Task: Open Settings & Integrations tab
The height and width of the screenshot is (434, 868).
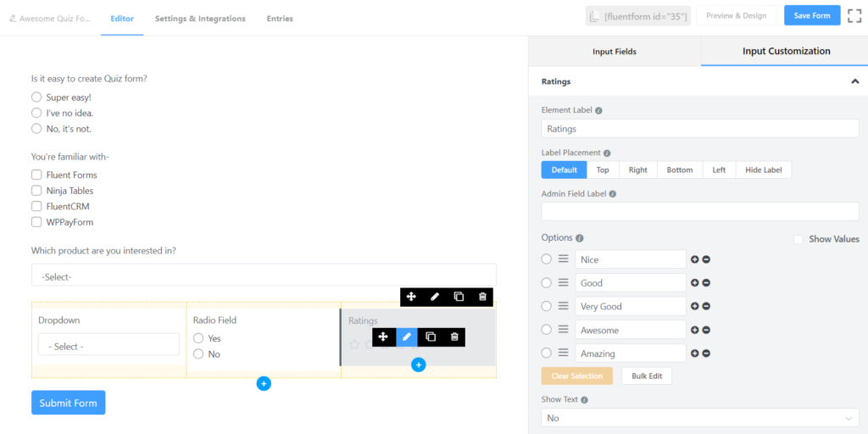Action: point(200,19)
